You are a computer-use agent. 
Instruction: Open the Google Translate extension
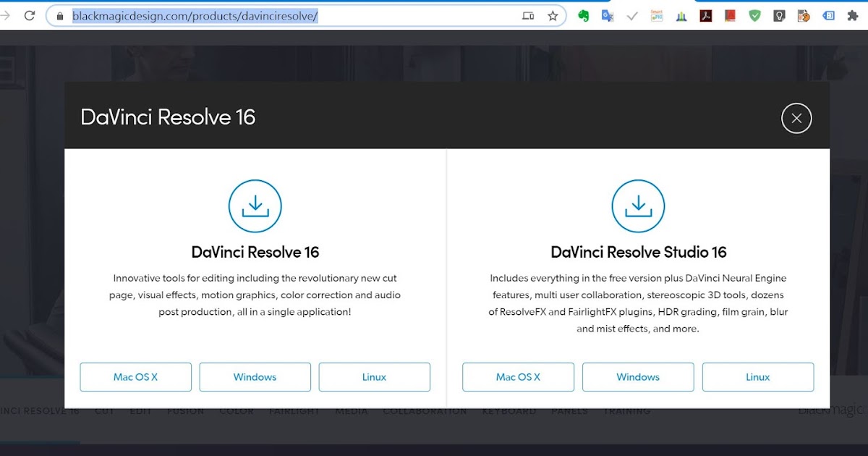(608, 15)
